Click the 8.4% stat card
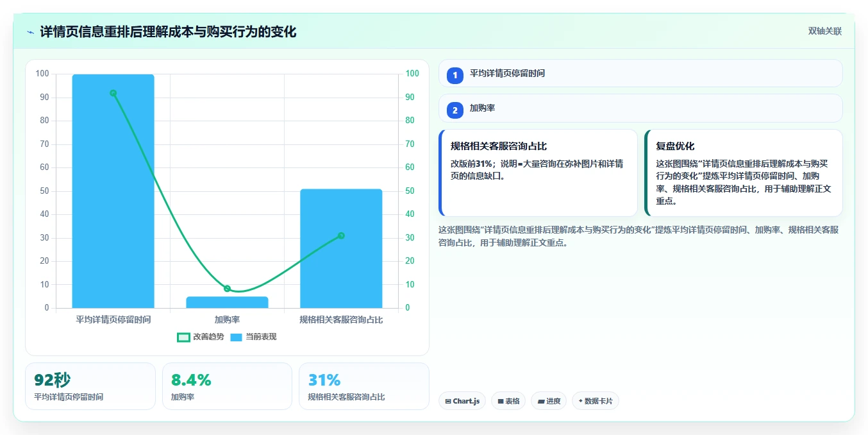The image size is (868, 435). (227, 386)
